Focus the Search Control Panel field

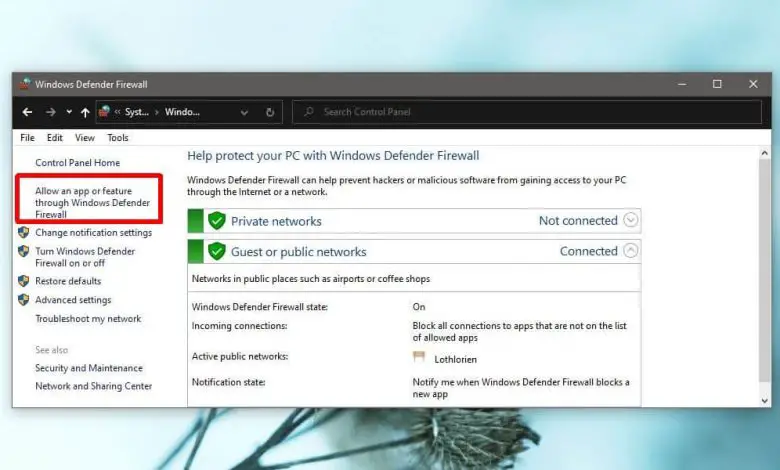click(527, 112)
